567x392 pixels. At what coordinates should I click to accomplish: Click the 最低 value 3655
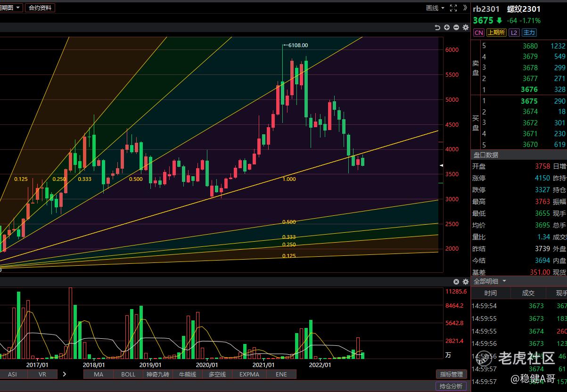542,213
